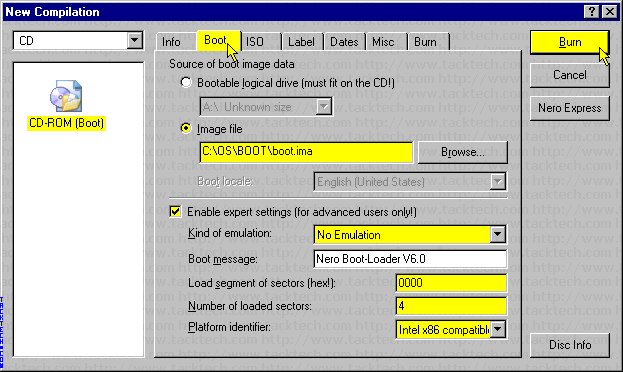Close the New Compilation dialog

(x=610, y=12)
